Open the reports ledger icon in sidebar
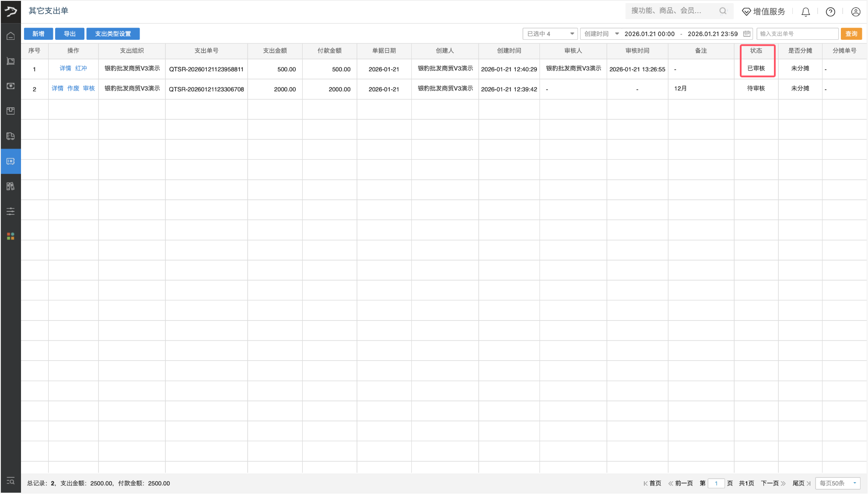The height and width of the screenshot is (494, 868). [x=10, y=186]
